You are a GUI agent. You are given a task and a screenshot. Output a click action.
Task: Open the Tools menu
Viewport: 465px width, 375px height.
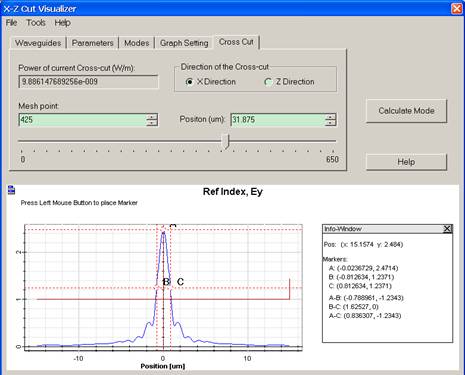36,23
